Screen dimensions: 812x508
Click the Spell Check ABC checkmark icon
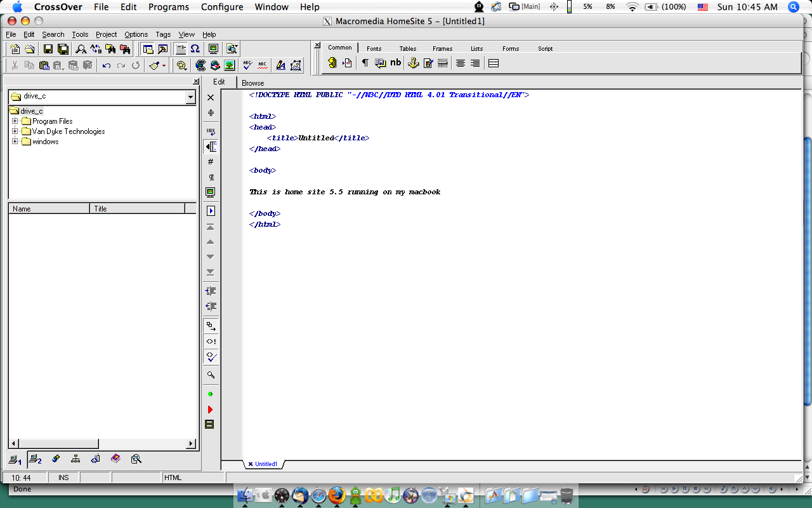[247, 65]
